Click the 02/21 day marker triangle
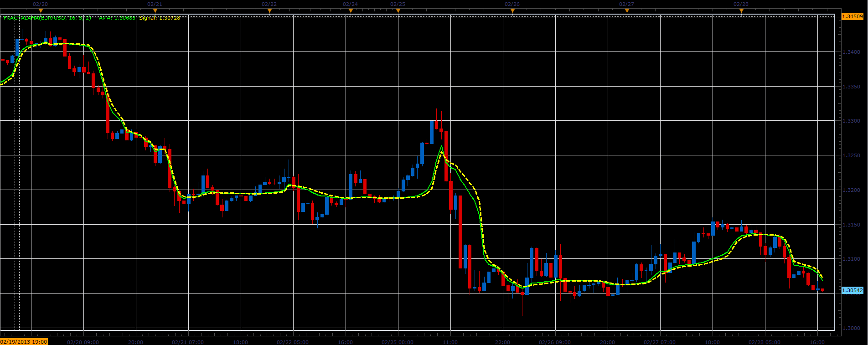 pyautogui.click(x=155, y=10)
